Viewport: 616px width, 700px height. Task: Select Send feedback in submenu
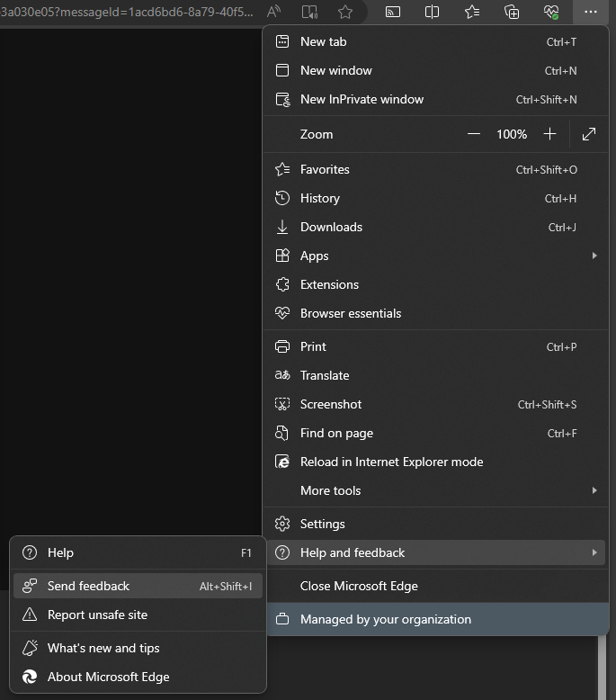tap(138, 586)
